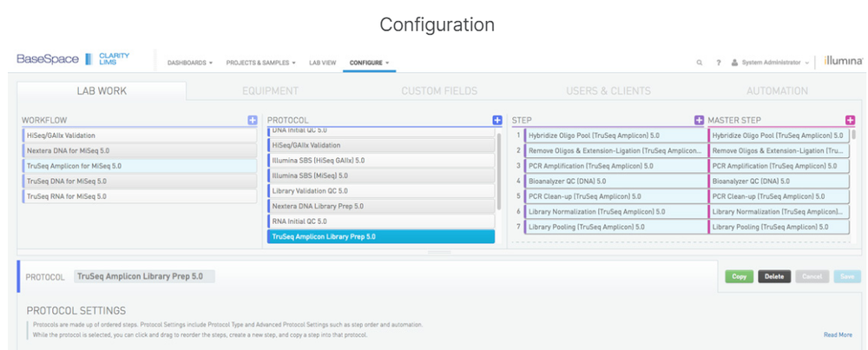The image size is (868, 350).
Task: Switch to the Automation tab
Action: pos(777,91)
